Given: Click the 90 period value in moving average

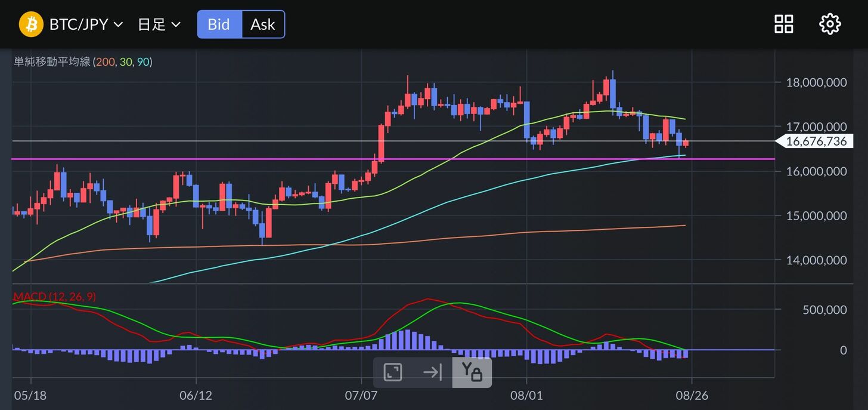Looking at the screenshot, I should 143,61.
